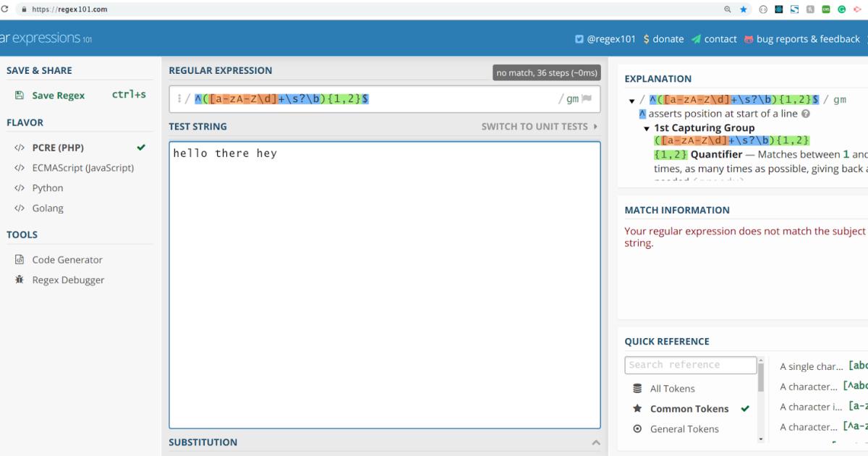
Task: Bookmark page with the star icon
Action: point(744,9)
